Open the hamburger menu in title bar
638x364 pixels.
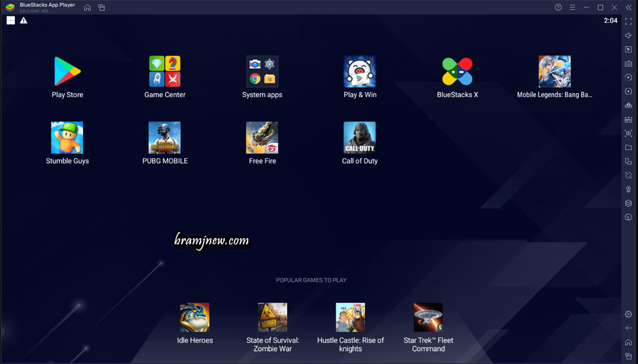[573, 7]
